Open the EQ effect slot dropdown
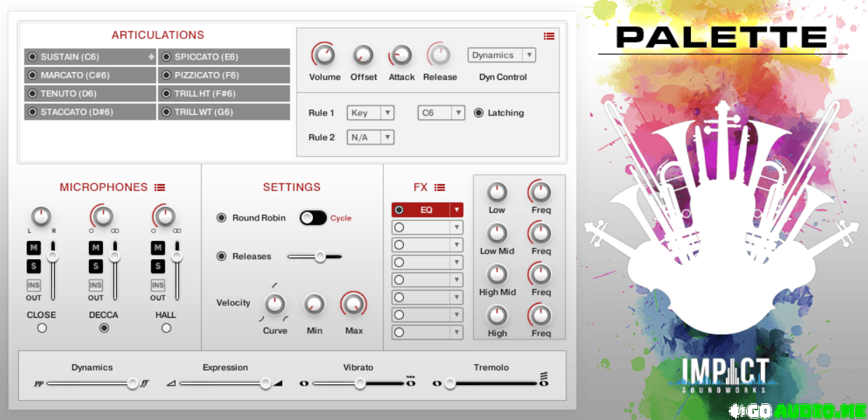Image resolution: width=868 pixels, height=420 pixels. tap(456, 209)
